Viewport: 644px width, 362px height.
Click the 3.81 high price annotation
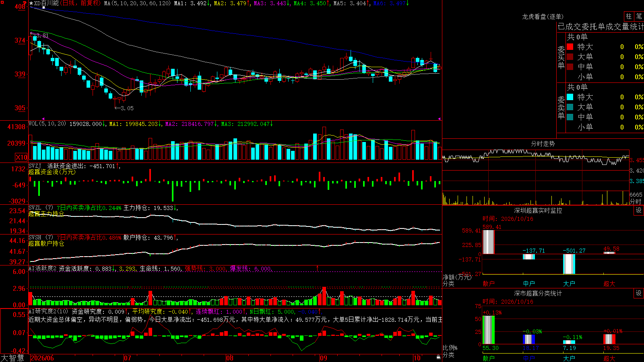[39, 35]
